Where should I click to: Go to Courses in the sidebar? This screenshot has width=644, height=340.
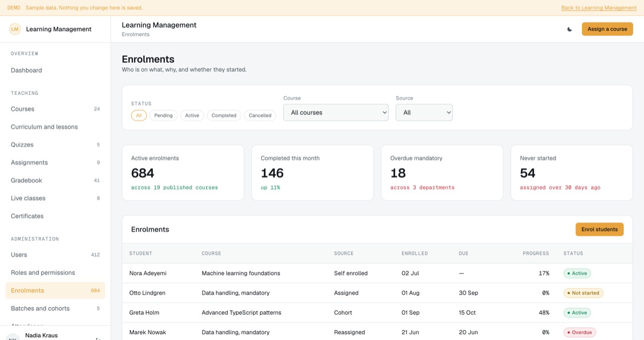tap(55, 109)
